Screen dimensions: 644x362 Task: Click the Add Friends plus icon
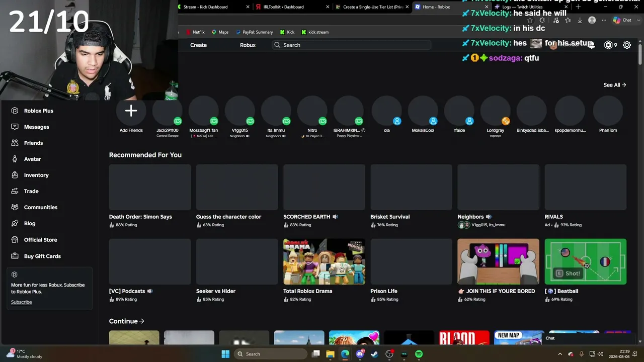131,111
